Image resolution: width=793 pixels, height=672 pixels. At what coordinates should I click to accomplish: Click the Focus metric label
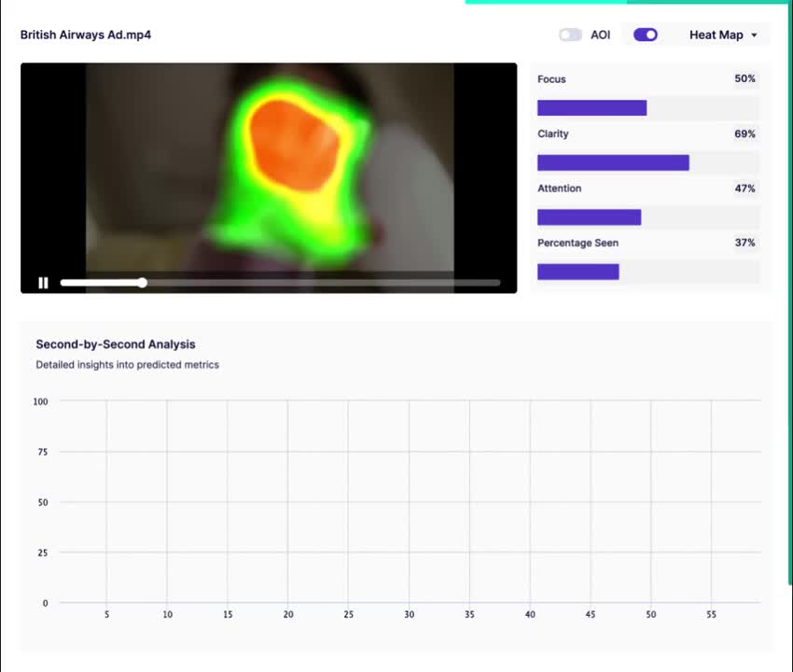(x=551, y=79)
